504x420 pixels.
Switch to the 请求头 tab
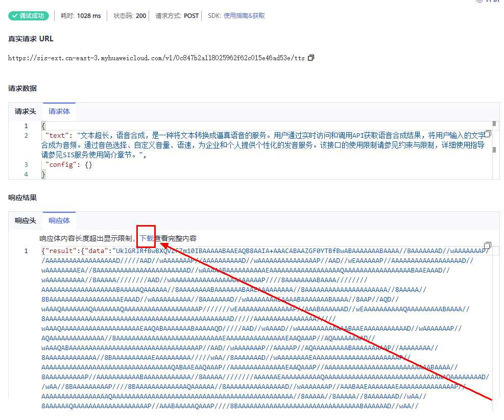[26, 112]
